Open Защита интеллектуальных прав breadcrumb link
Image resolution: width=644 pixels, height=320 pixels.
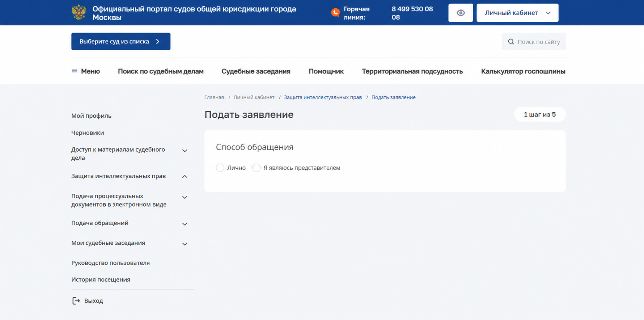(323, 97)
